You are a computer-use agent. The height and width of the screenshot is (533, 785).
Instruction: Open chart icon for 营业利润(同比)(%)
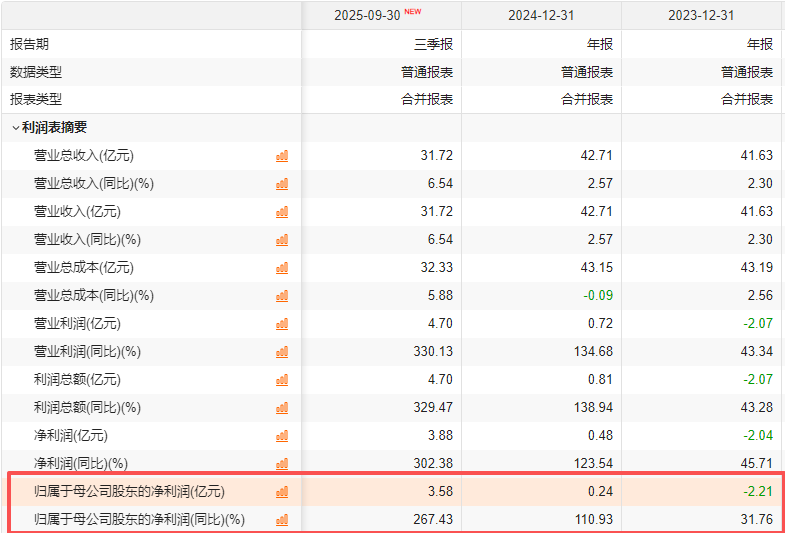point(282,352)
